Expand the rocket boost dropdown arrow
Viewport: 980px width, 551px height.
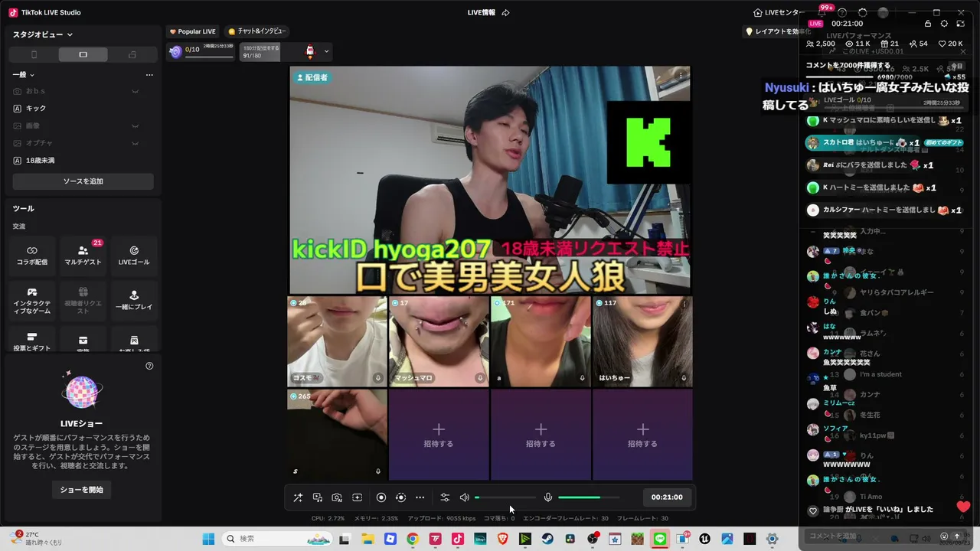(327, 51)
